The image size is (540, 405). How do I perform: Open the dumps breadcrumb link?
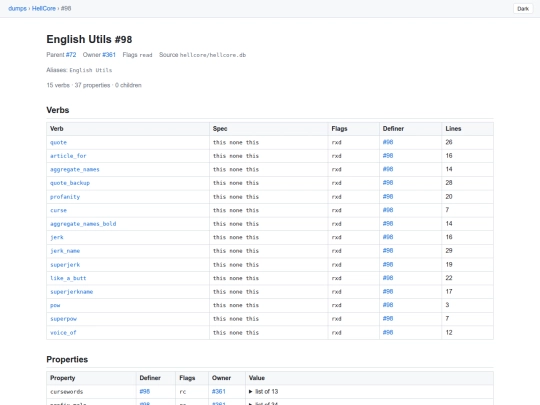17,9
